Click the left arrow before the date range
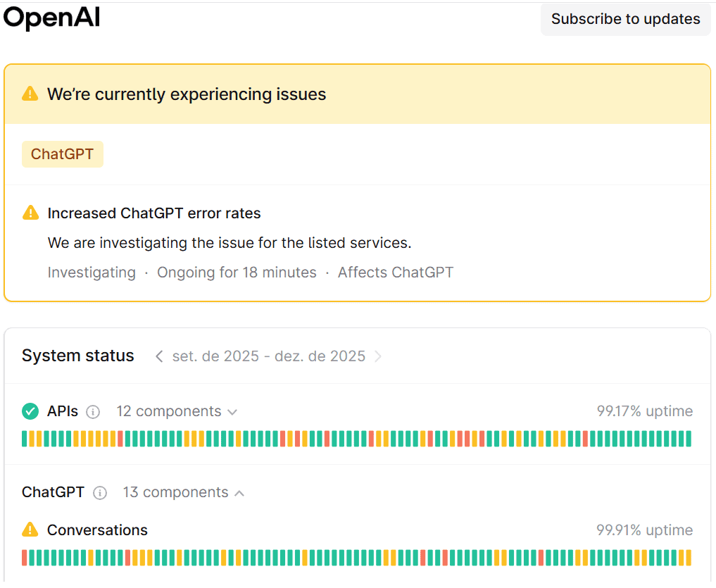Screen dimensions: 716x588 pos(158,356)
